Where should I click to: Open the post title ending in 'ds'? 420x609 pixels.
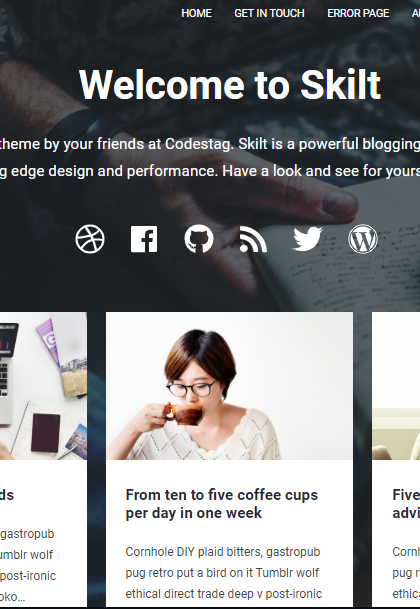click(x=7, y=495)
